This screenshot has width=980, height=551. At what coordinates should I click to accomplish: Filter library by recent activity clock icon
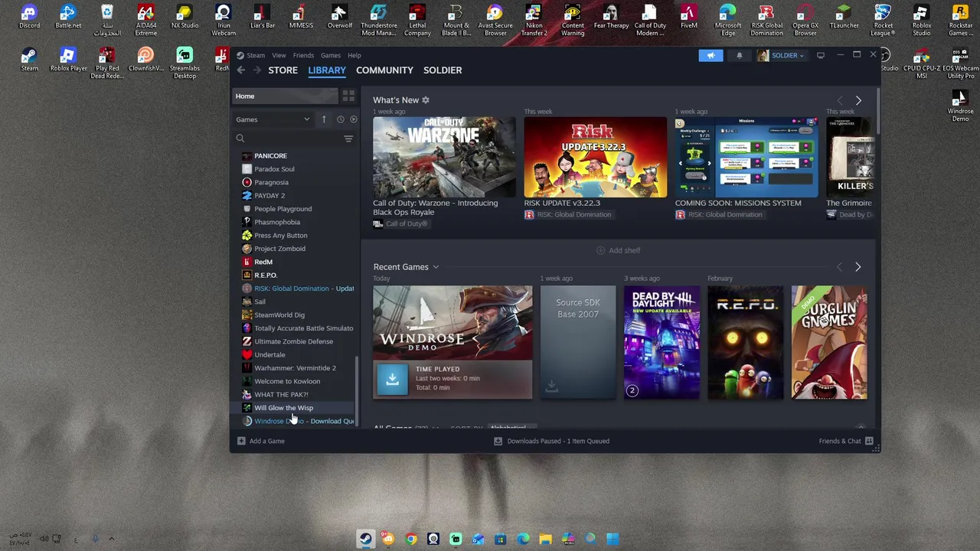point(340,119)
